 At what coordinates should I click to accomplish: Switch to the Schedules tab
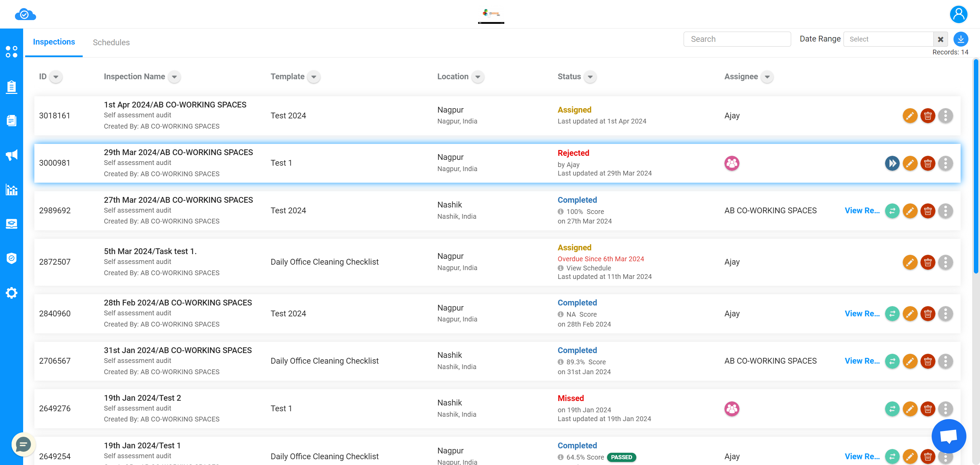click(111, 42)
